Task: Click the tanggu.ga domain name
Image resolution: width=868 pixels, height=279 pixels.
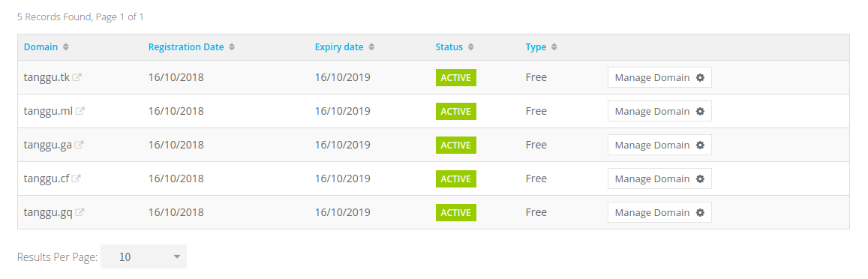Action: (x=47, y=145)
